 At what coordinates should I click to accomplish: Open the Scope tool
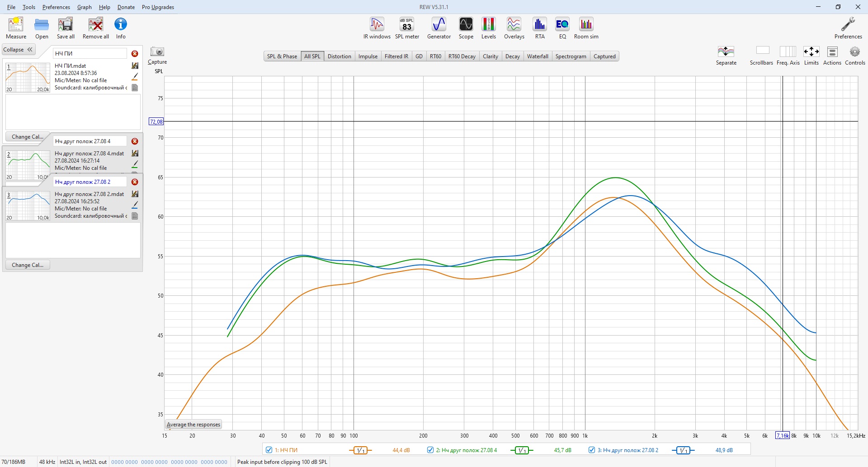(466, 28)
